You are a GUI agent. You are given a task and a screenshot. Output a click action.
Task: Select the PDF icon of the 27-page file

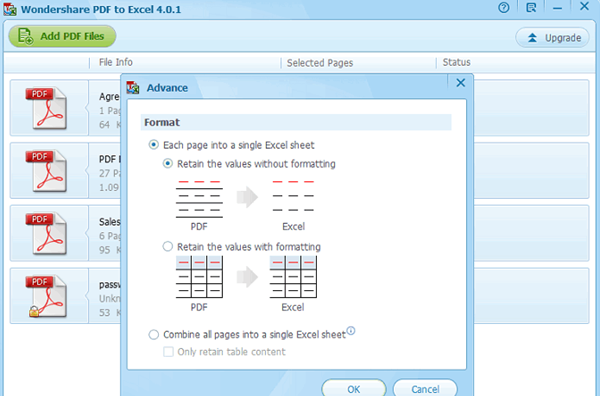[46, 171]
